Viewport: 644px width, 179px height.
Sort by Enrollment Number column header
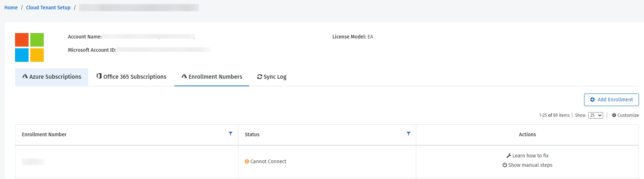[x=44, y=134]
